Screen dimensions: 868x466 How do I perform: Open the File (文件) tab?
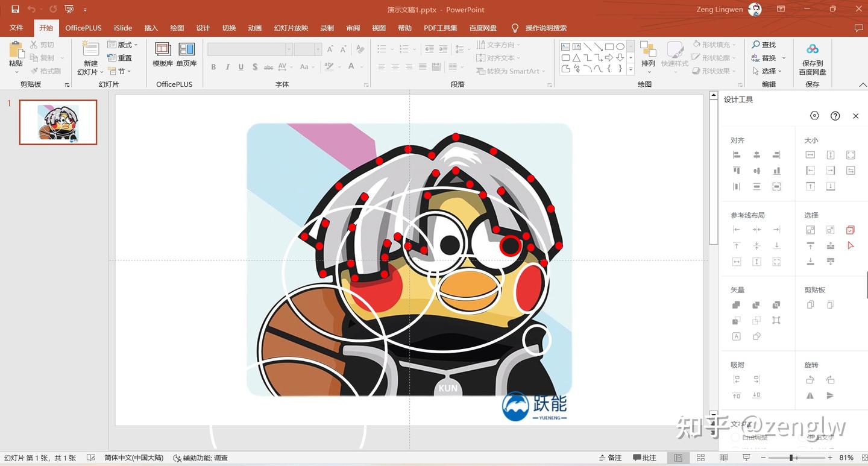tap(16, 28)
